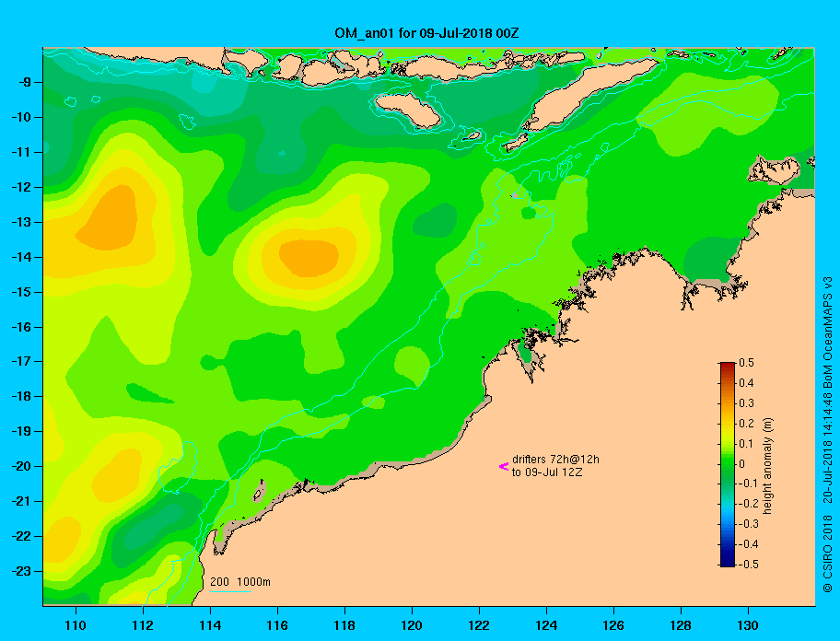Screen dimensions: 840x641
Task: Click longitude label '122'
Action: [479, 625]
